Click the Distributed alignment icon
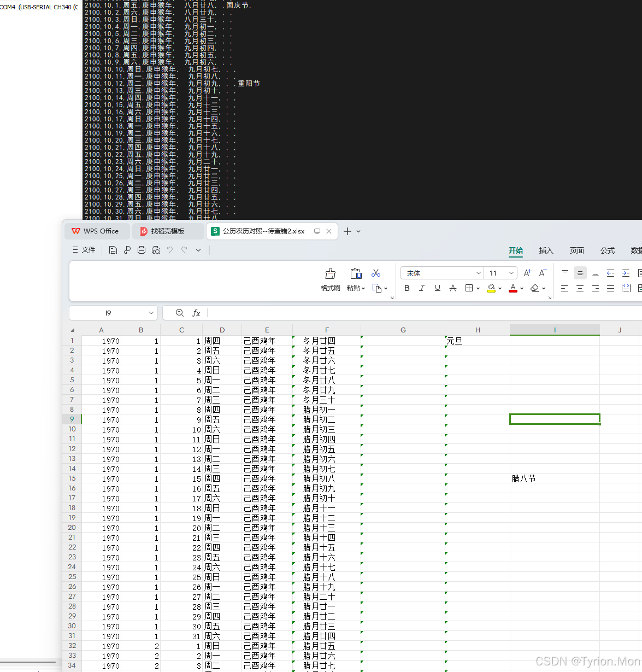This screenshot has width=642, height=672. (x=626, y=288)
